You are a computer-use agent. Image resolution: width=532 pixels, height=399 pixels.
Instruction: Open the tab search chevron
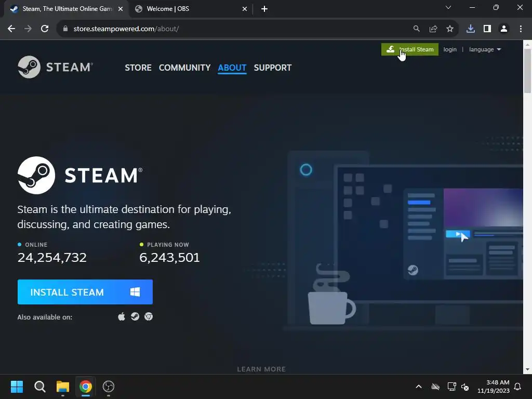pyautogui.click(x=448, y=7)
